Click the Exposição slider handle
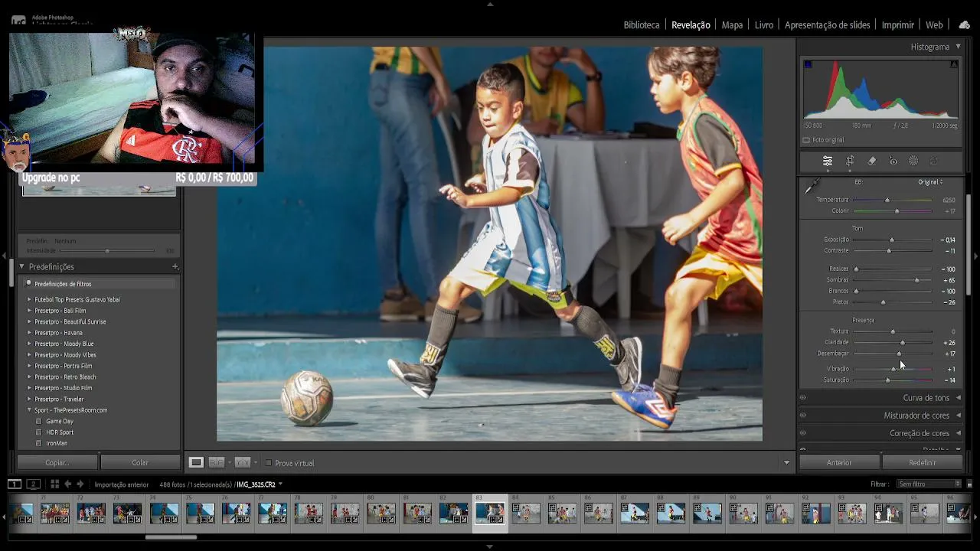Viewport: 980px width, 551px height. click(x=891, y=240)
